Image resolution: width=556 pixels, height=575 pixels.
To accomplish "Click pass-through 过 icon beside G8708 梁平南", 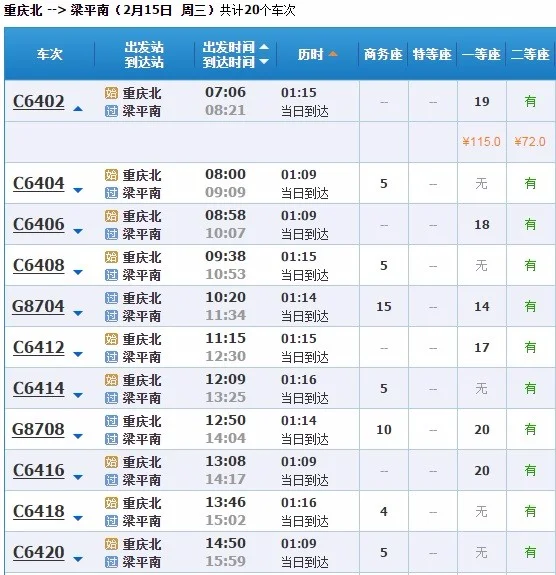I will point(111,439).
